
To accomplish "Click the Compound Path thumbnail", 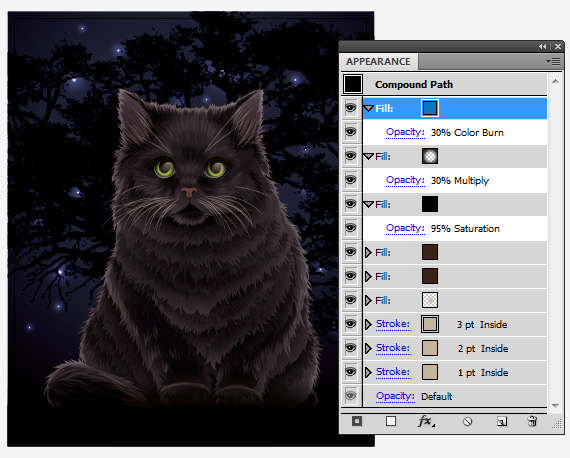I will click(x=353, y=84).
